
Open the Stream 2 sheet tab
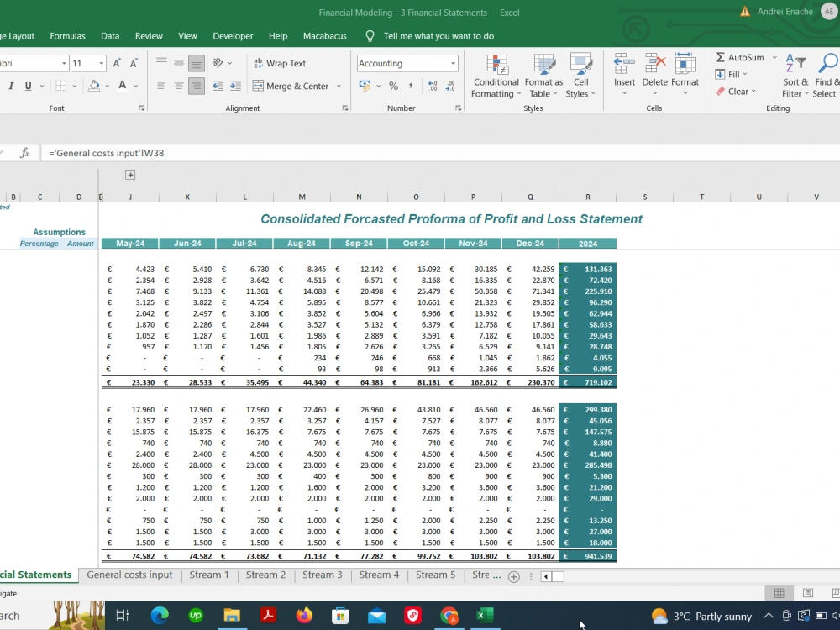pos(265,575)
